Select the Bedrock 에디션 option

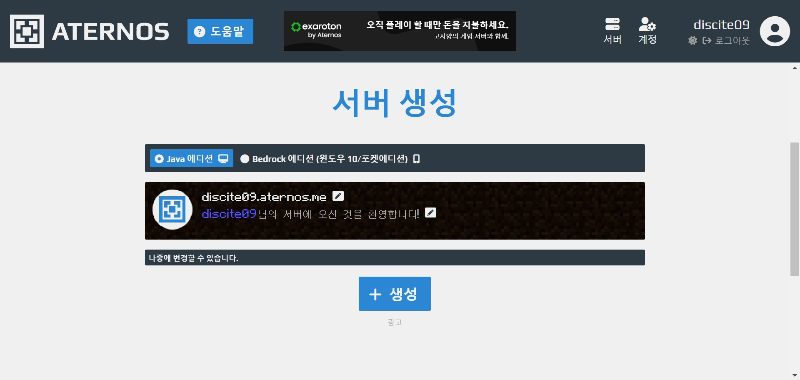tap(330, 159)
